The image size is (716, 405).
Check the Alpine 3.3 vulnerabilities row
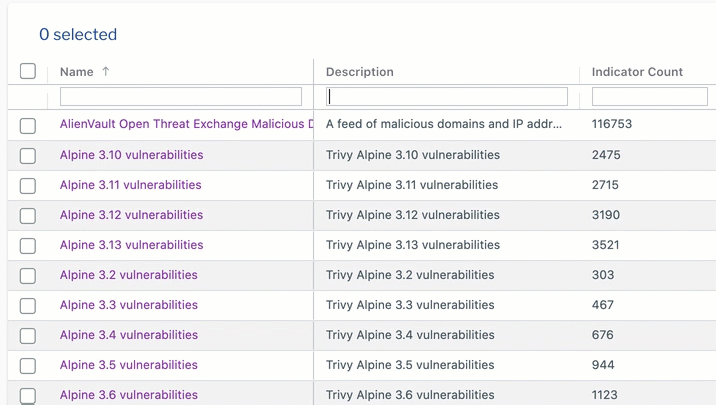point(28,306)
